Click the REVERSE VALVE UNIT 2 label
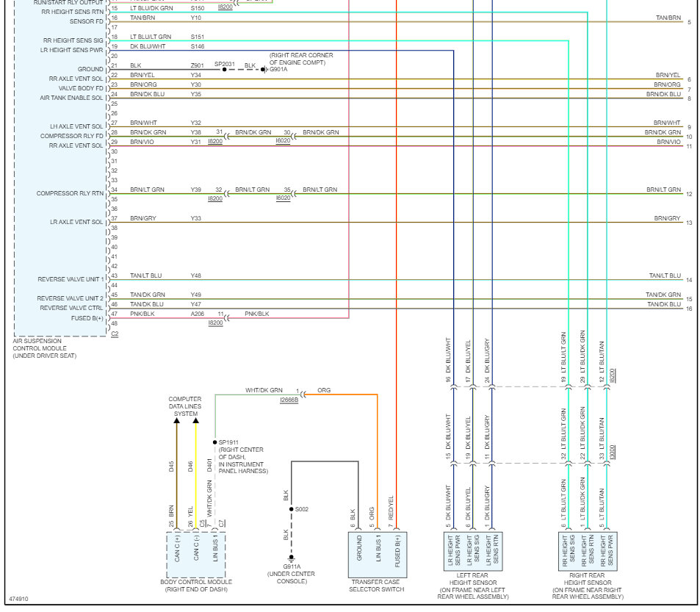 click(x=70, y=298)
